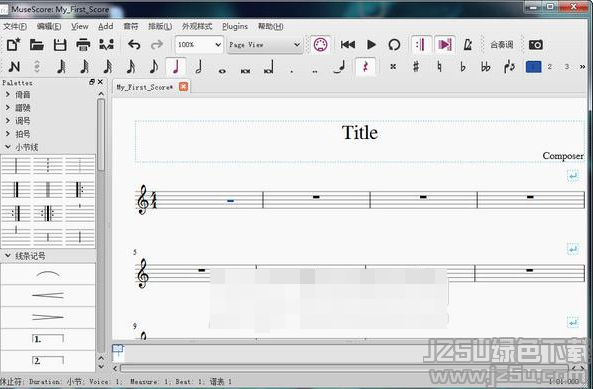593x389 pixels.
Task: Open the 100% zoom dropdown
Action: coord(199,45)
